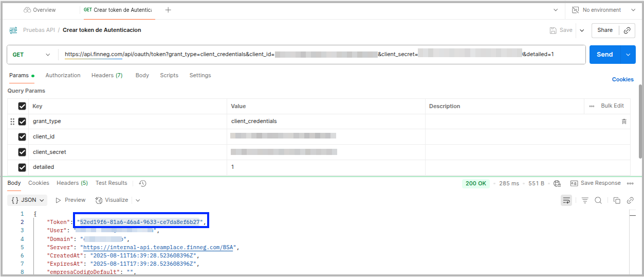Uncheck the client_id parameter

(22, 137)
